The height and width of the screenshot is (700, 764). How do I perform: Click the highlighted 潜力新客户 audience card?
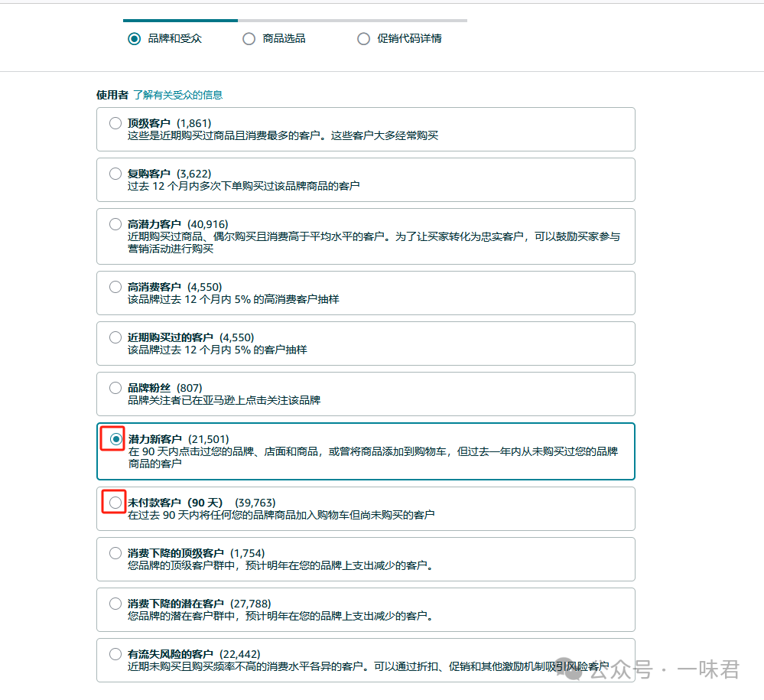366,451
